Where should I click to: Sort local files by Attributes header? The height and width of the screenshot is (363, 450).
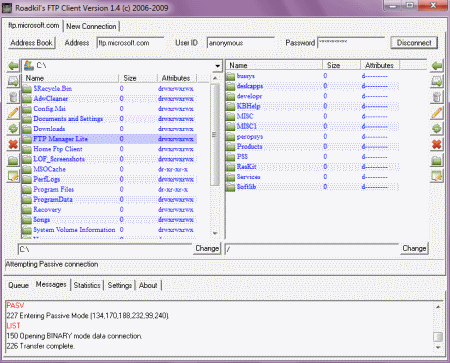177,78
